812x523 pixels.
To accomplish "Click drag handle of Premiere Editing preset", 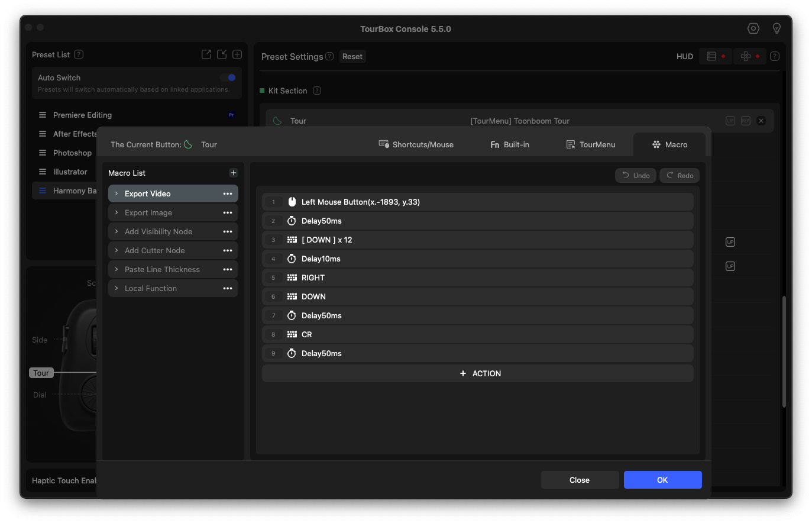I will tap(43, 115).
